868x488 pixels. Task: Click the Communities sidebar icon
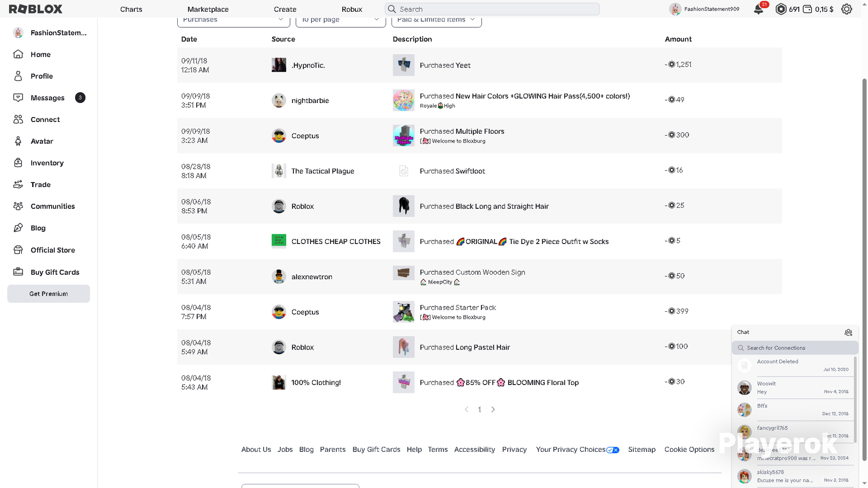18,206
